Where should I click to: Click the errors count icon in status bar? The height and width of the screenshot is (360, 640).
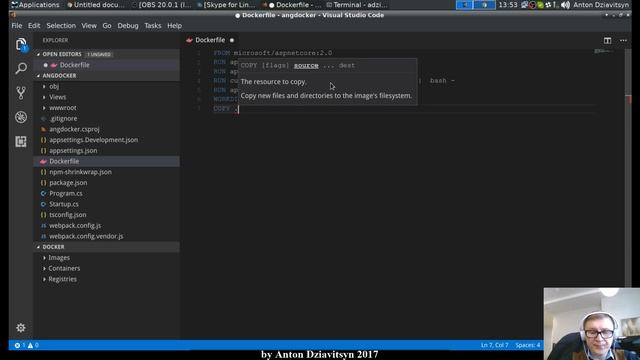tap(18, 345)
